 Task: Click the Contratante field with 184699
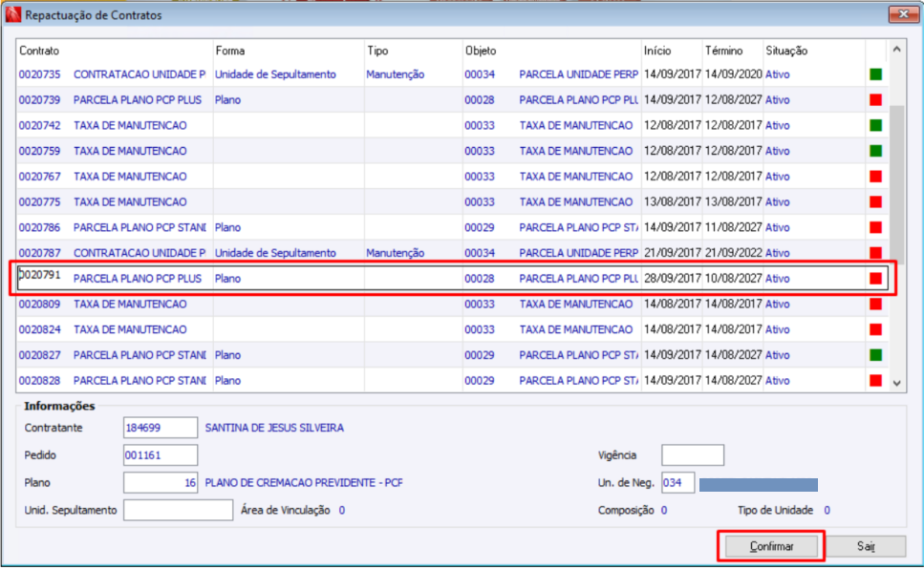pyautogui.click(x=161, y=428)
